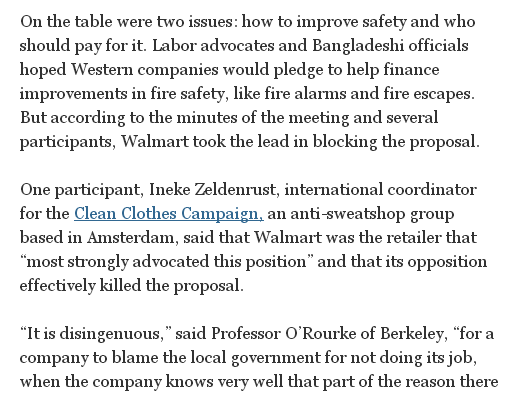Image resolution: width=524 pixels, height=415 pixels.
Task: Open the Clean Clothes Campaign link
Action: [x=169, y=214]
